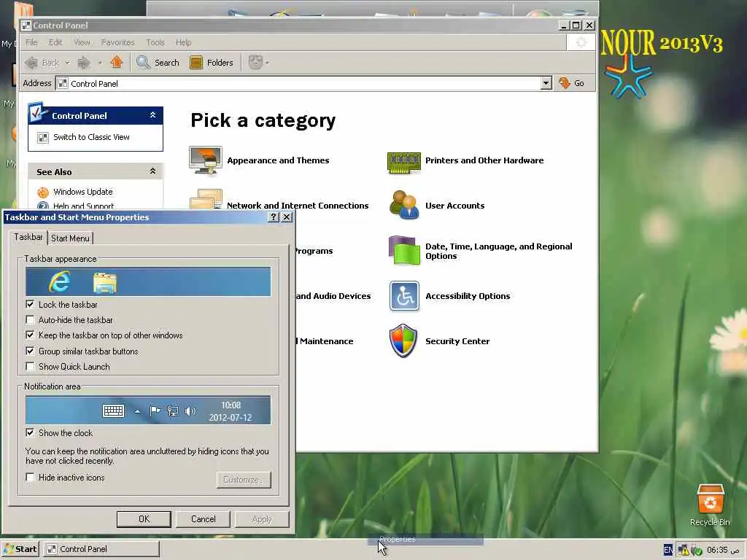Viewport: 747px width, 560px height.
Task: Click Cancel in Taskbar Properties dialog
Action: click(203, 519)
